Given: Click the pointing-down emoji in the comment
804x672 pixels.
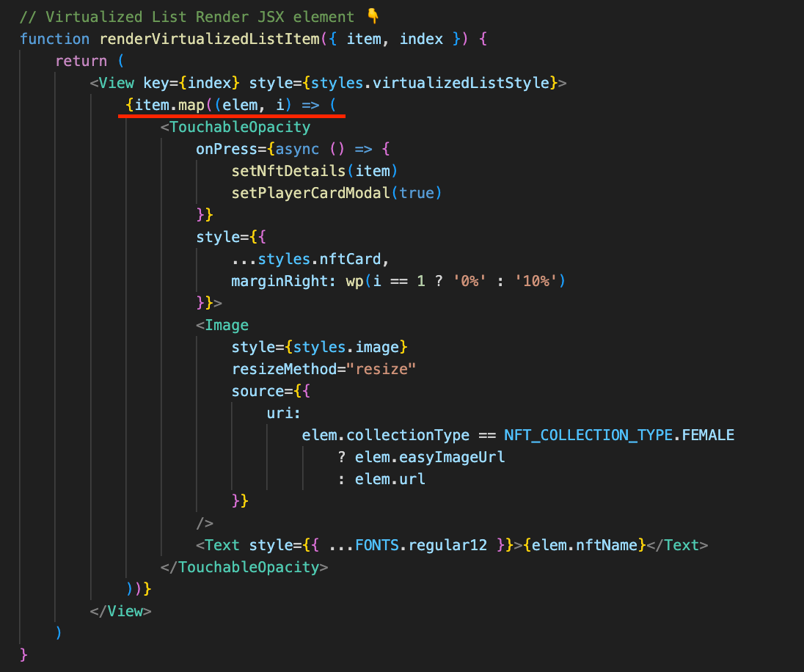Looking at the screenshot, I should click(x=373, y=16).
